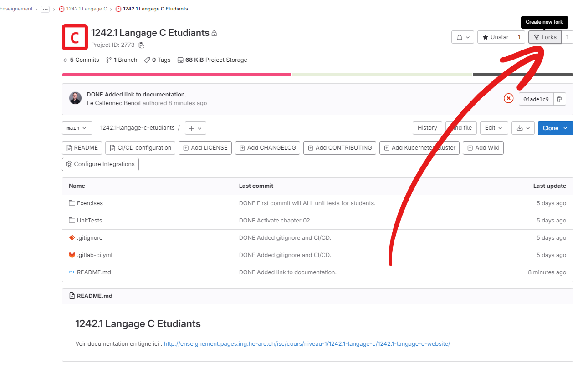
Task: Open the Edit dropdown menu
Action: pos(494,128)
